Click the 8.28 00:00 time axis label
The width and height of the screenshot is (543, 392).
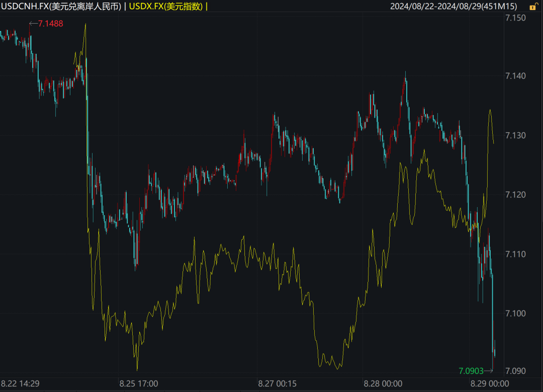click(383, 383)
